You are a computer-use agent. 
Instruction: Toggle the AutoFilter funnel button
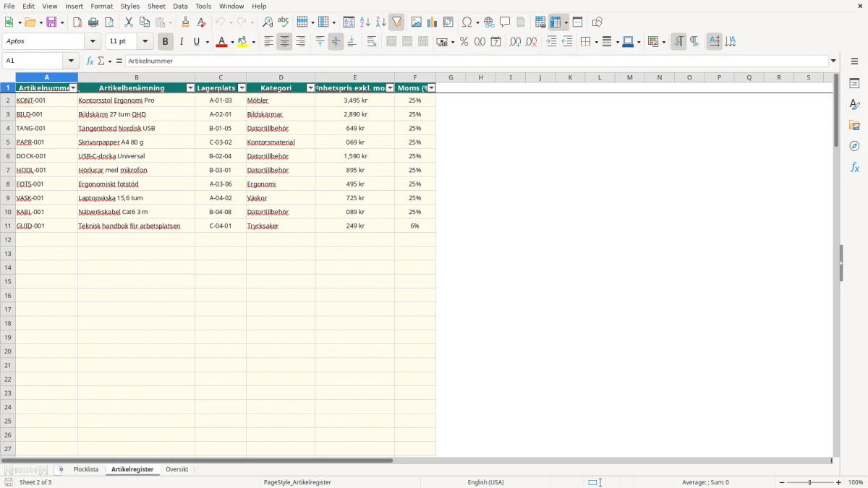pyautogui.click(x=396, y=22)
